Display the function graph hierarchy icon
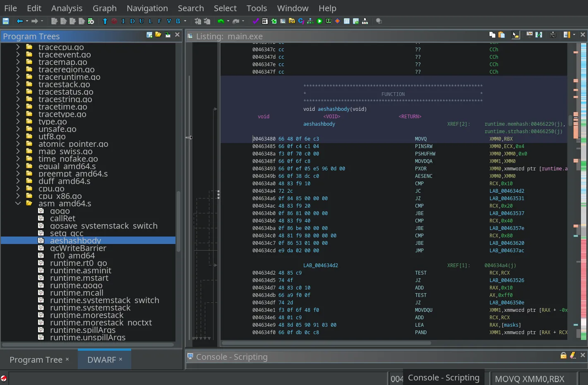Viewport: 588px width, 385px height. point(310,21)
